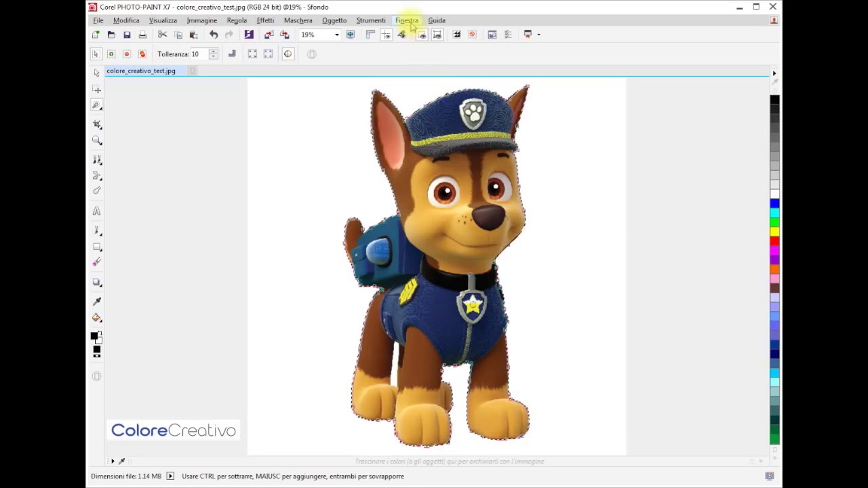The image size is (868, 488).
Task: Select the Eyedropper tool
Action: [97, 301]
